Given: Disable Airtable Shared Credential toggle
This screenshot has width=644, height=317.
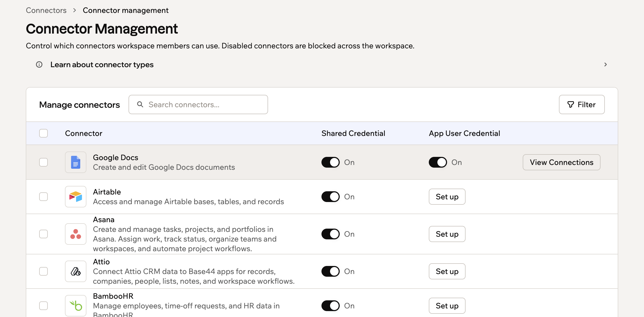Looking at the screenshot, I should pyautogui.click(x=331, y=197).
